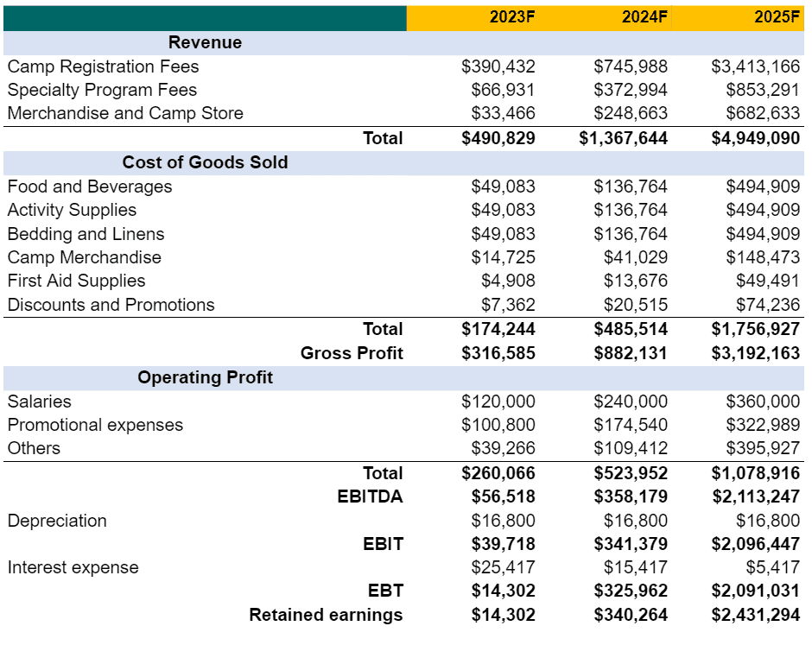Click the $1,367,644 revenue total

point(624,138)
